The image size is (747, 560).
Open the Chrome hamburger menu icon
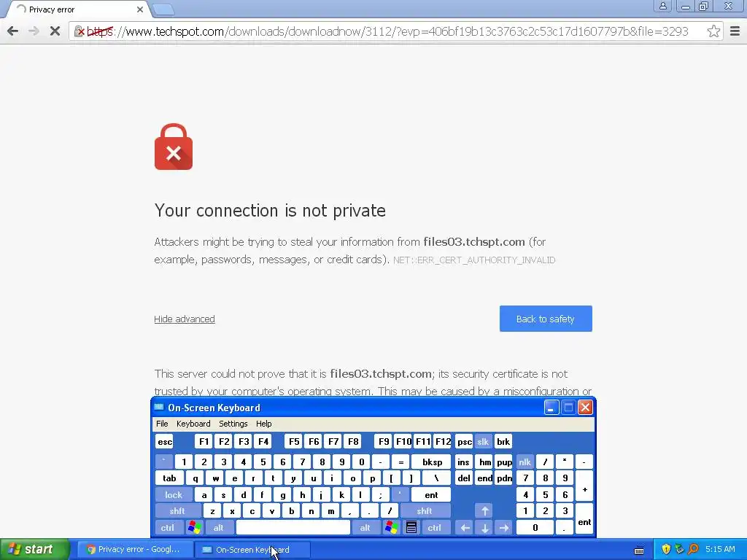click(x=735, y=31)
